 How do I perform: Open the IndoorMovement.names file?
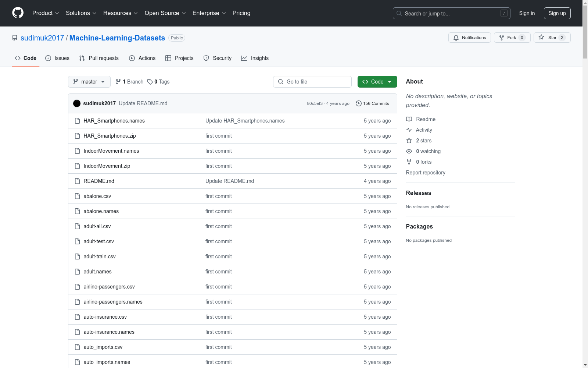pyautogui.click(x=111, y=151)
